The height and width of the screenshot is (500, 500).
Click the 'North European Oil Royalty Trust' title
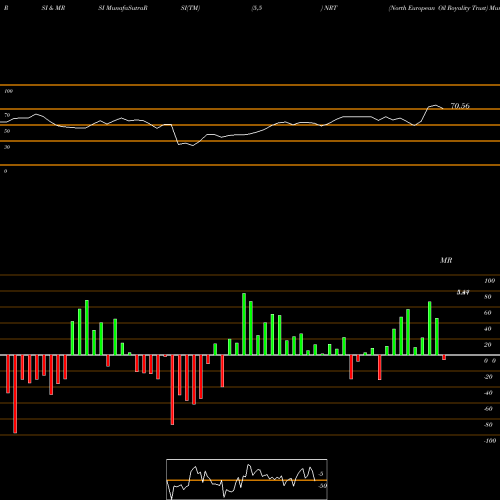pyautogui.click(x=438, y=8)
